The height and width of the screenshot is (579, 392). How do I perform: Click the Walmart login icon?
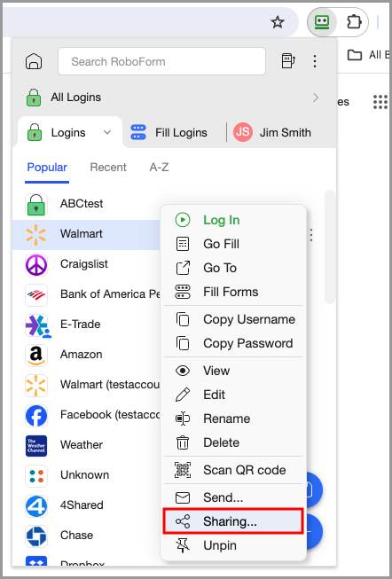click(35, 234)
